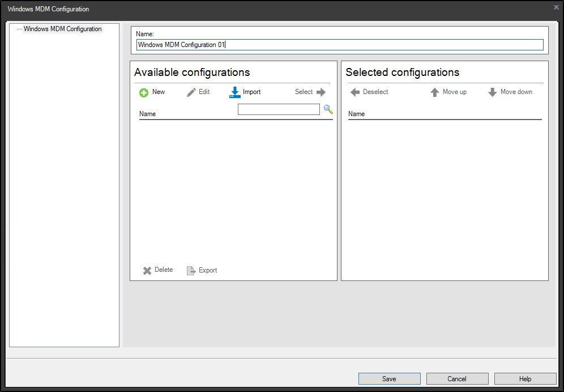Click the Edit pencil icon
The image size is (564, 392).
pos(191,92)
